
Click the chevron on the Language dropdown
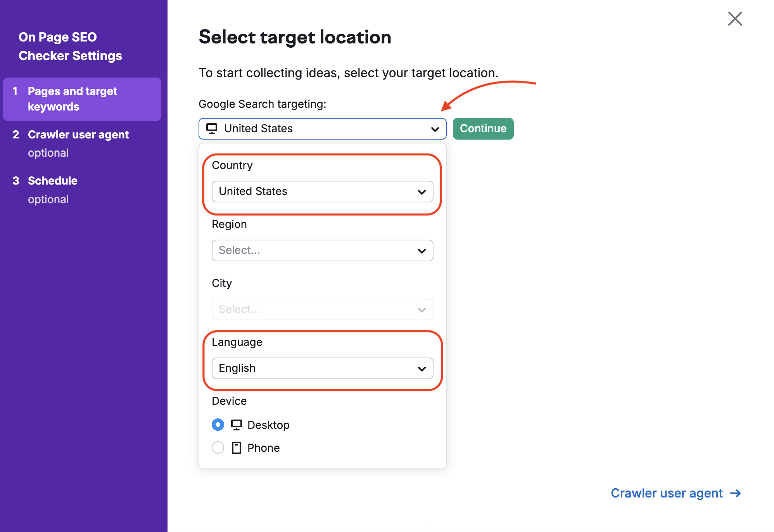pyautogui.click(x=422, y=368)
